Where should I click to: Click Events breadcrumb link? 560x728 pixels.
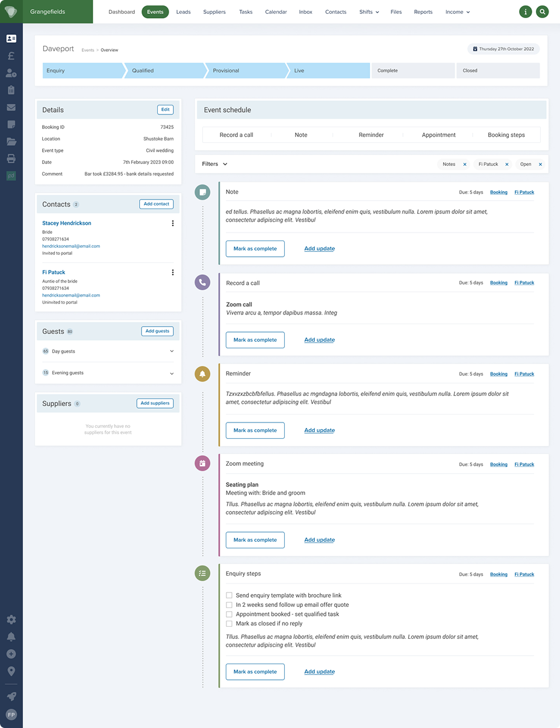[x=88, y=50]
